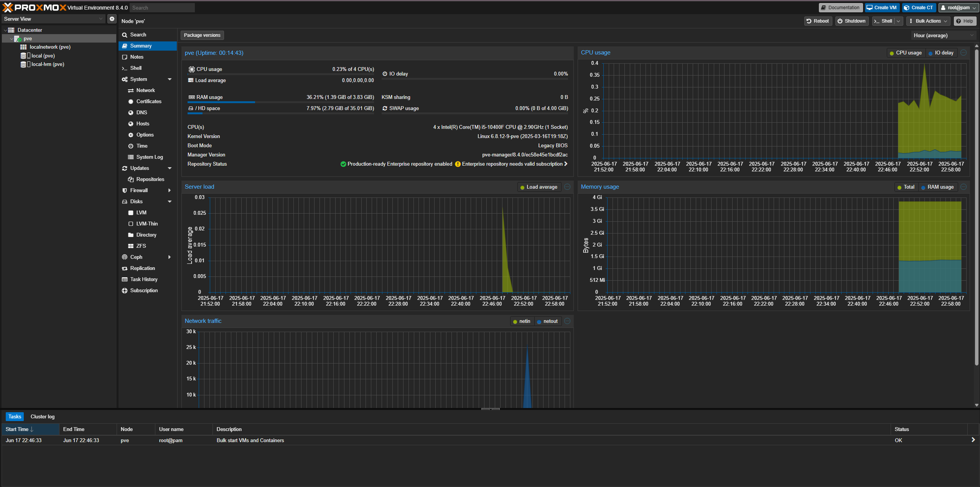Viewport: 980px width, 487px height.
Task: Expand the Firewall menu section
Action: [x=170, y=191]
